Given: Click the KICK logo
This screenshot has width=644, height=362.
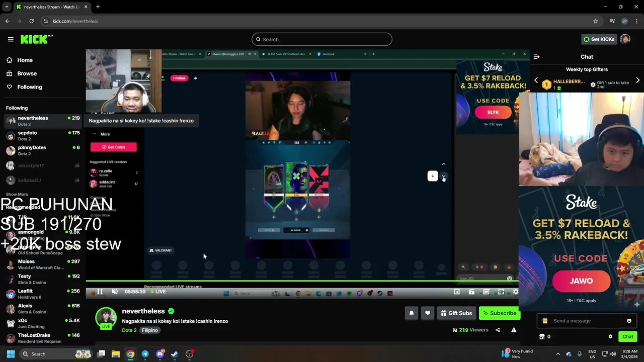Looking at the screenshot, I should point(36,39).
